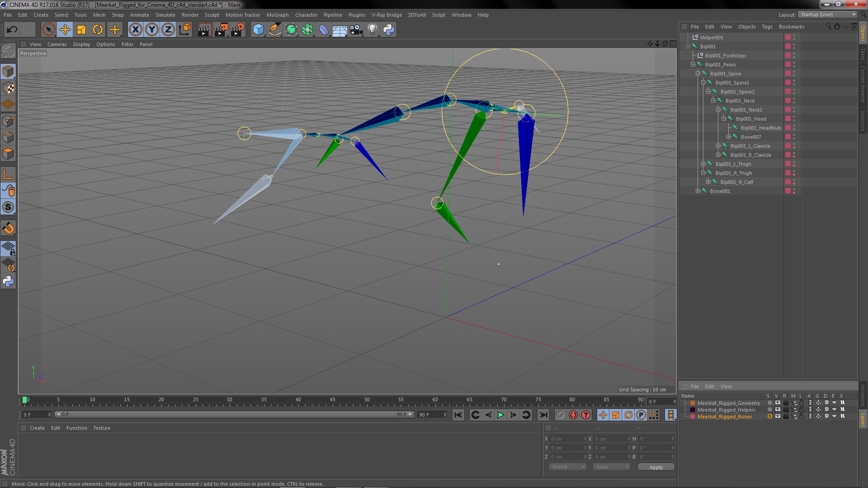Image resolution: width=868 pixels, height=488 pixels.
Task: Toggle visibility of Meerkat_Rigged_Geometry layer
Action: (x=778, y=403)
